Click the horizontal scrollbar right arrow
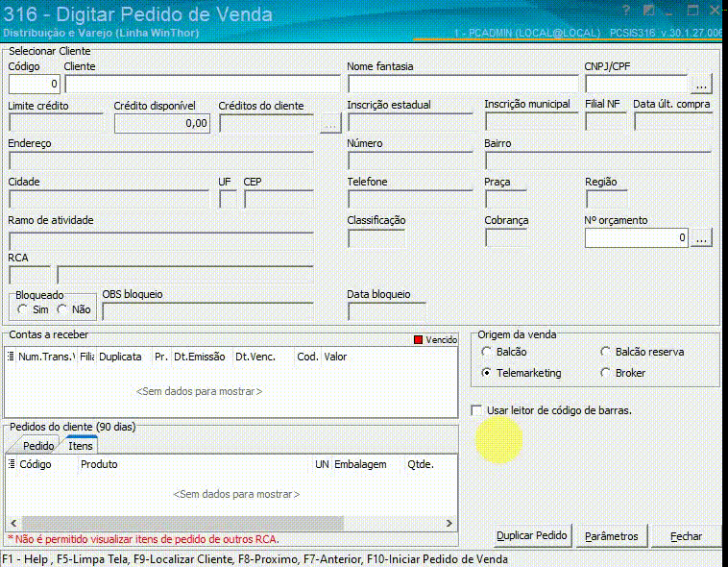The width and height of the screenshot is (728, 567). click(x=449, y=524)
